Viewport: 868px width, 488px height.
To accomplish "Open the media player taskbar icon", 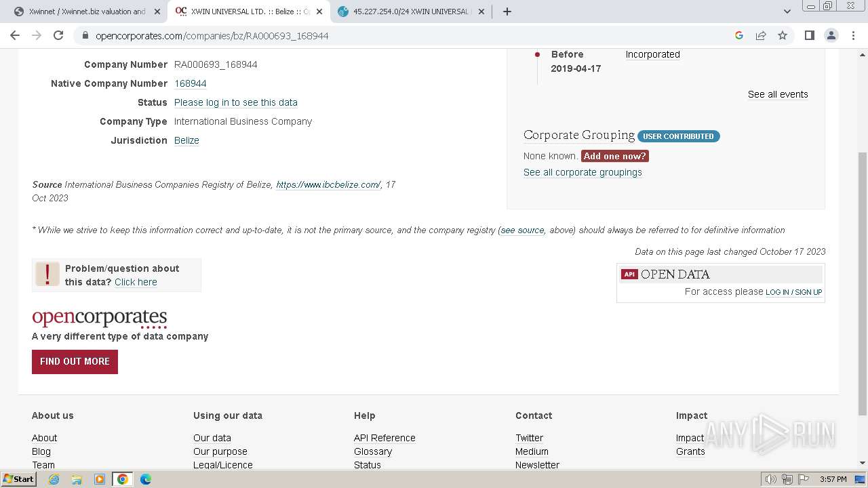I will (100, 479).
